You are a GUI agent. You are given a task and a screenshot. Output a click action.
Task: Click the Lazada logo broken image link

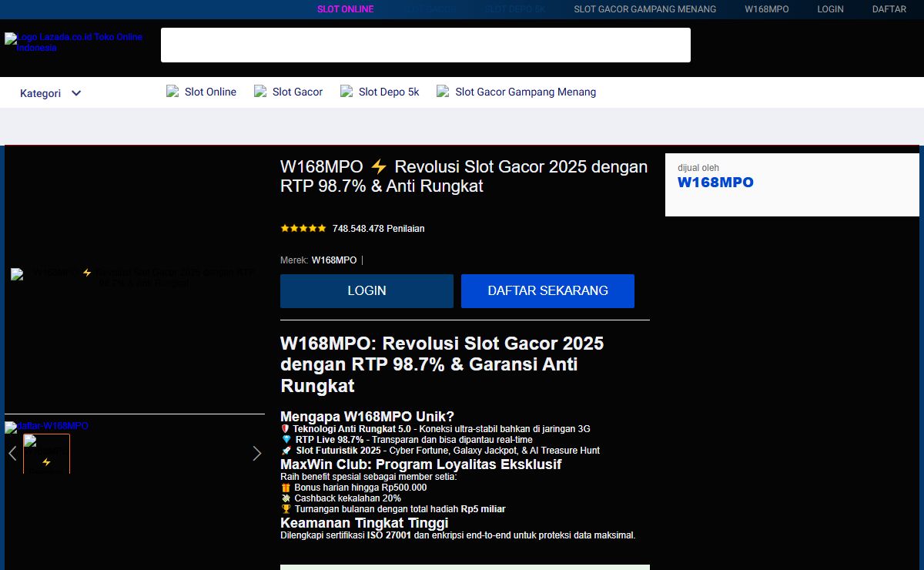click(x=74, y=42)
